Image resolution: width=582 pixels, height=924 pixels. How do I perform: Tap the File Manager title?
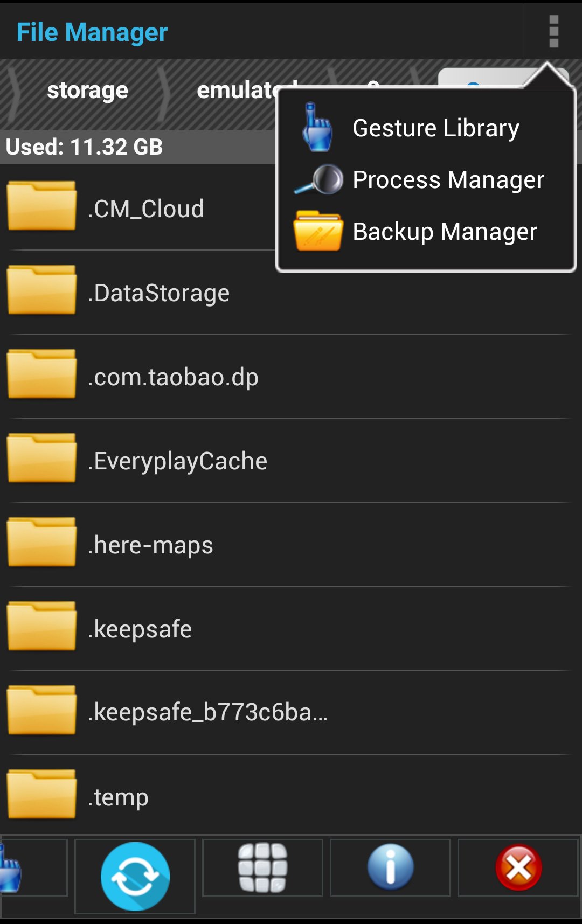tap(92, 32)
